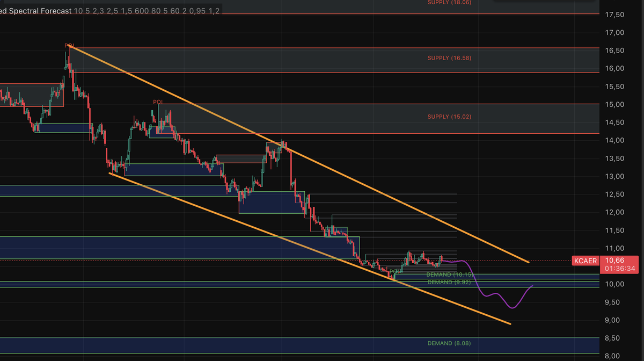Click the 0,95 parameter in the indicator legend
Screen dimensions: 644x361
(x=197, y=11)
